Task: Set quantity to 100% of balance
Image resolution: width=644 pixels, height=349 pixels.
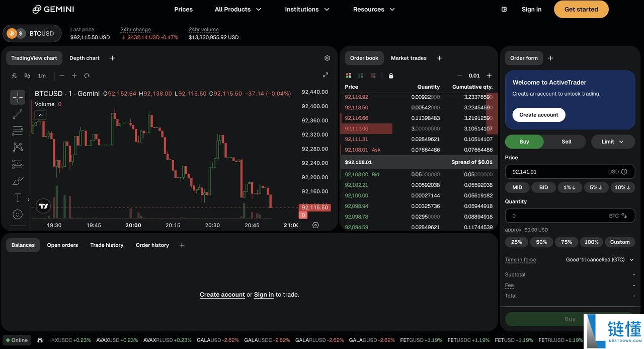Action: tap(592, 242)
